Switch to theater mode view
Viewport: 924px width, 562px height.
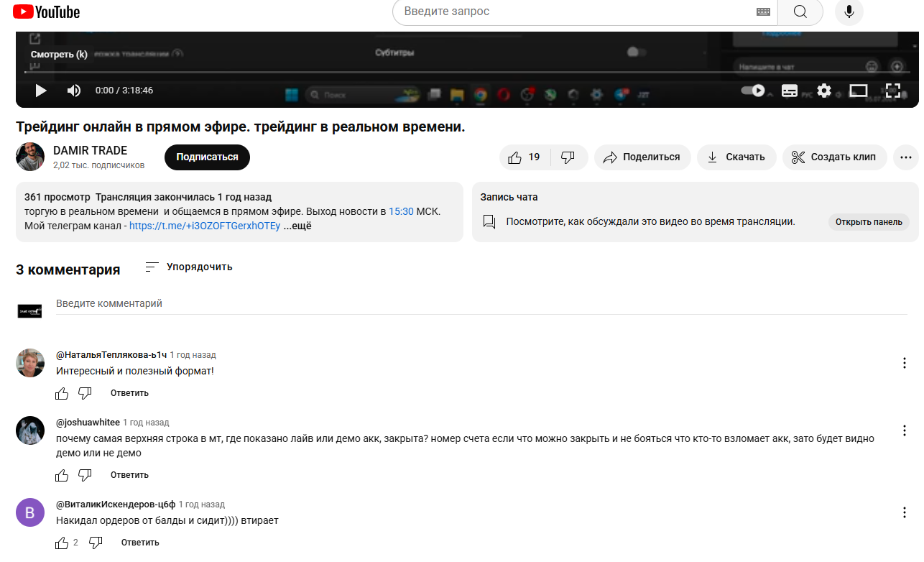pyautogui.click(x=858, y=91)
